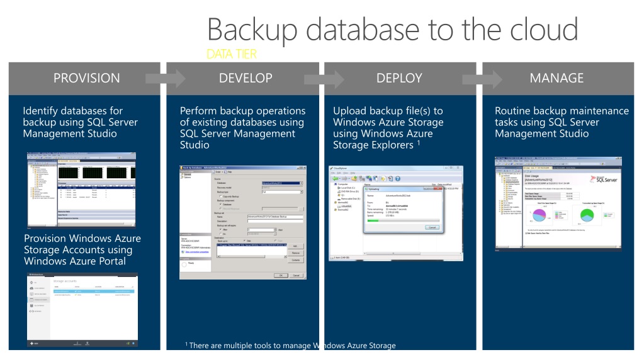Click the plus New icon in Azure Portal
The width and height of the screenshot is (644, 362).
click(31, 344)
